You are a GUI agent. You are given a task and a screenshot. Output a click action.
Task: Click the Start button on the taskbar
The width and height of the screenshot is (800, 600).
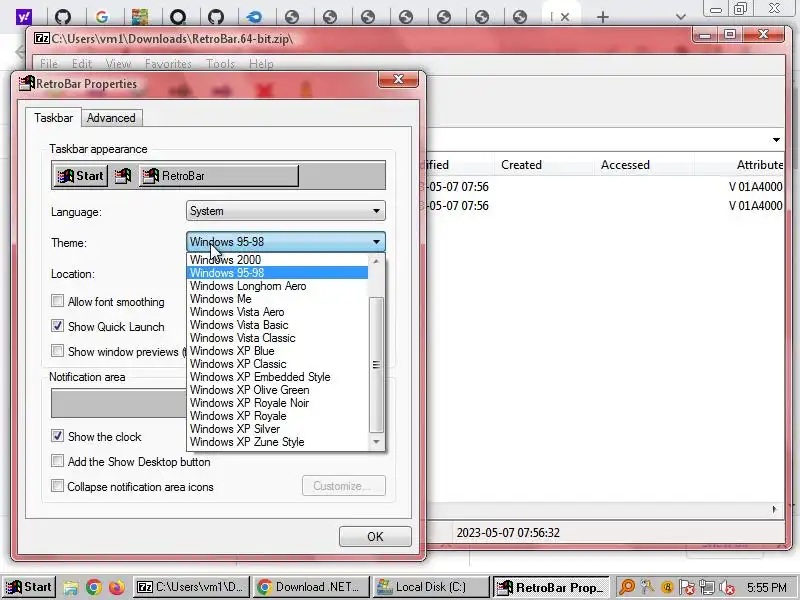(x=29, y=587)
